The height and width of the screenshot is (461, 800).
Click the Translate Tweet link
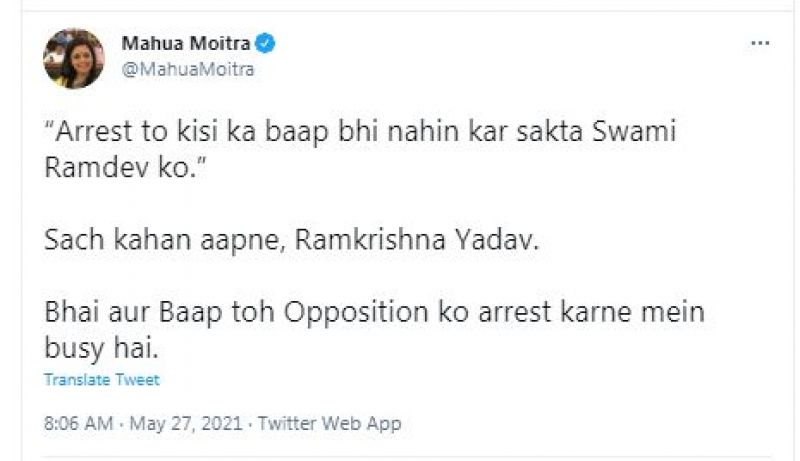pos(101,380)
